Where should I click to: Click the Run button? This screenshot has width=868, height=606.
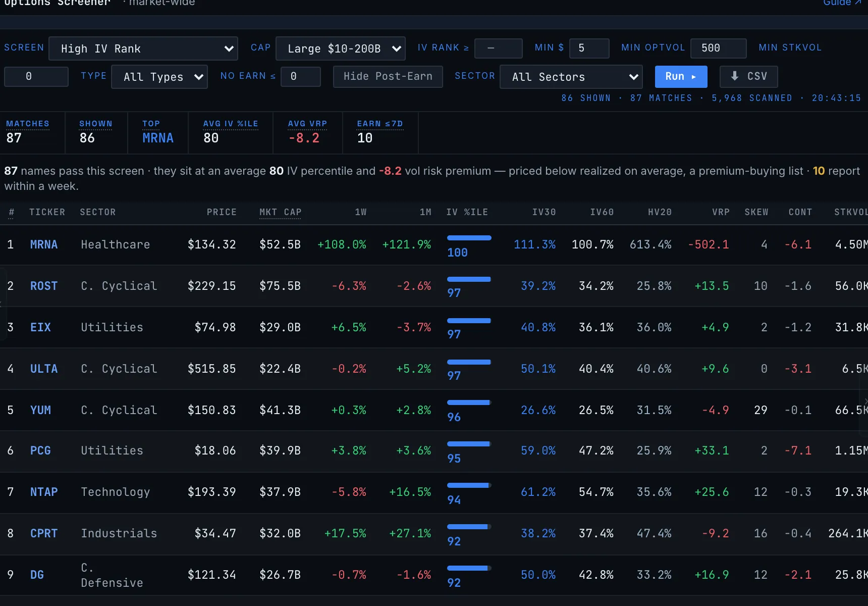coord(681,76)
